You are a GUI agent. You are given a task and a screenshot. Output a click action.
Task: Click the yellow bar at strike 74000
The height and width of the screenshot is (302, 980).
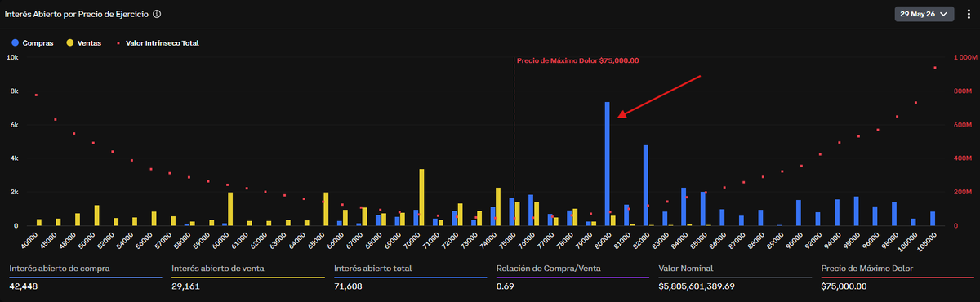click(x=498, y=207)
